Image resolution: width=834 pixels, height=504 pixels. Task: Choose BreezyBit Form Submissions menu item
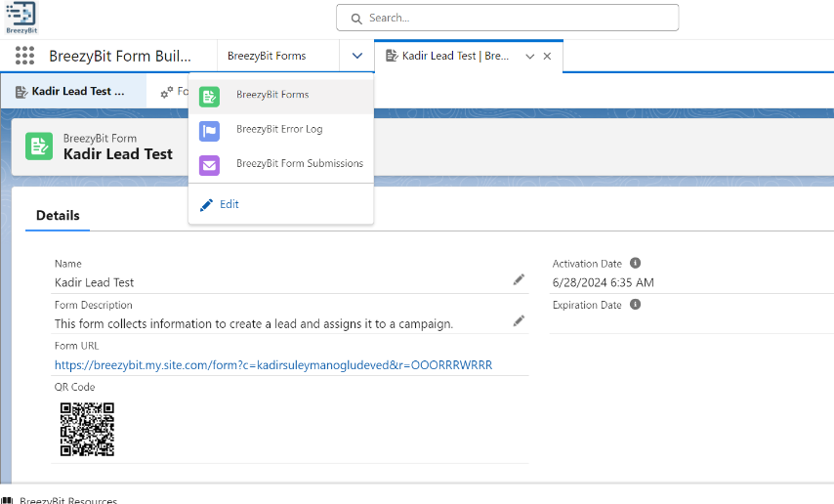coord(281,164)
